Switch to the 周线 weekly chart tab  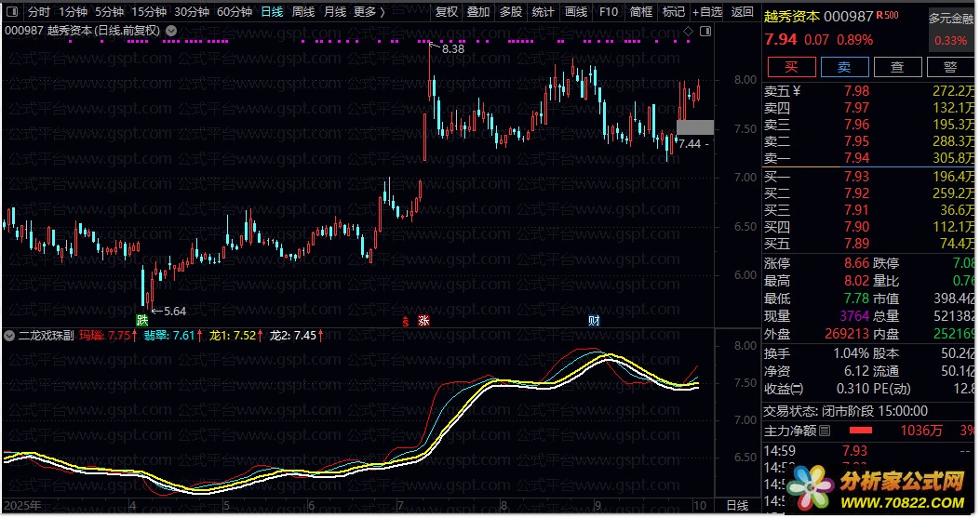(303, 12)
